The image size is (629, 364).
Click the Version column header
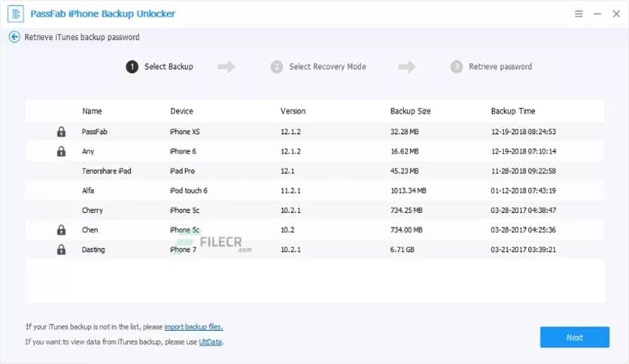pos(293,111)
